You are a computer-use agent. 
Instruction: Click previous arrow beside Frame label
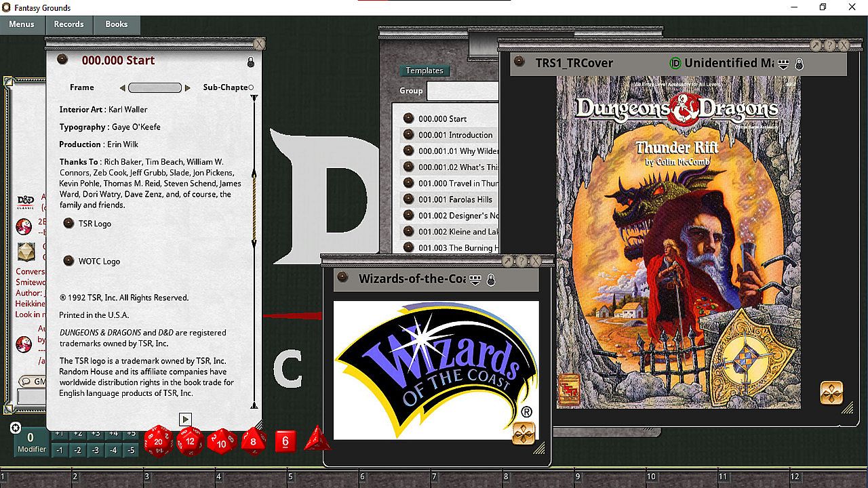(122, 88)
